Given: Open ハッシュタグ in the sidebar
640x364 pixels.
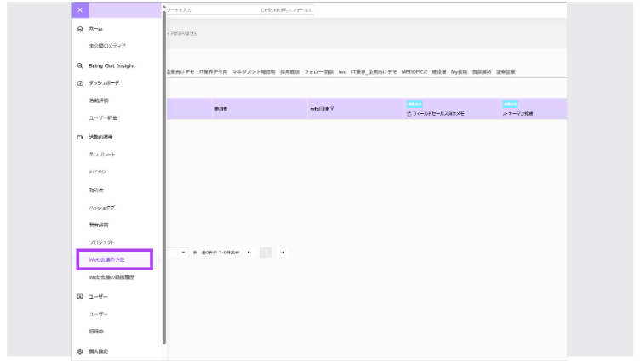Looking at the screenshot, I should [101, 208].
